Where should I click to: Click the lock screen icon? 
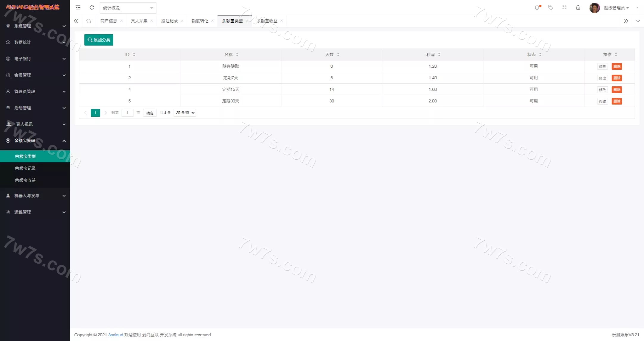tap(578, 7)
